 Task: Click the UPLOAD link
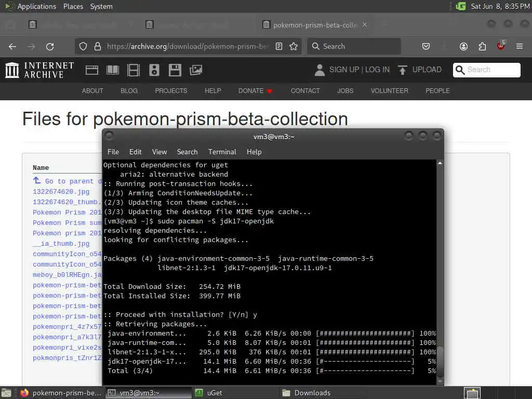[427, 70]
